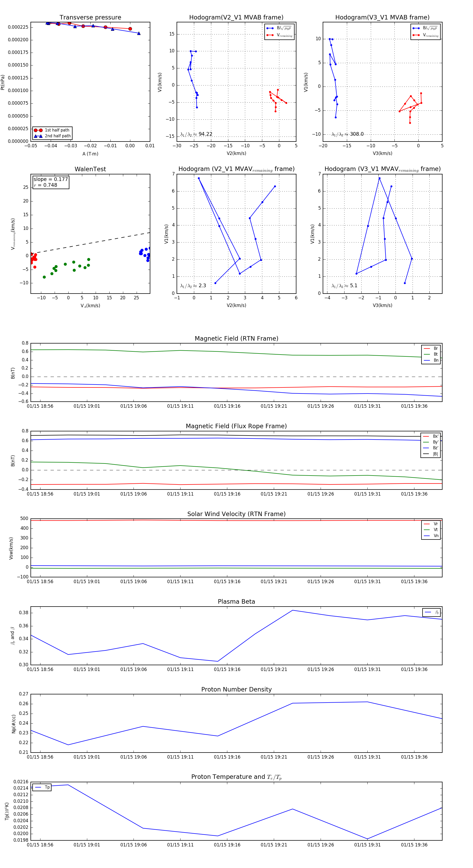This screenshot has height=868, width=473.
Task: Click the "Hodogram(V2_V1 MVAB frame)" title
Action: (x=236, y=17)
